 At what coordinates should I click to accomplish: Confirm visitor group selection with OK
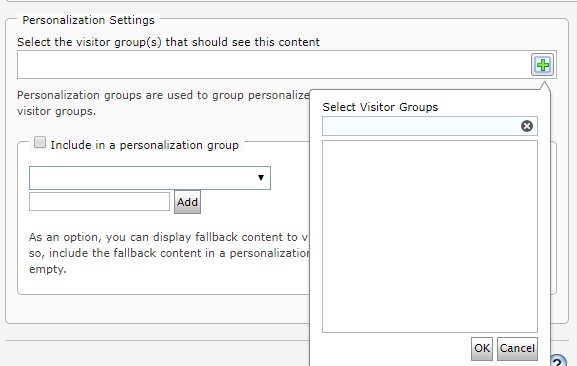click(x=482, y=348)
